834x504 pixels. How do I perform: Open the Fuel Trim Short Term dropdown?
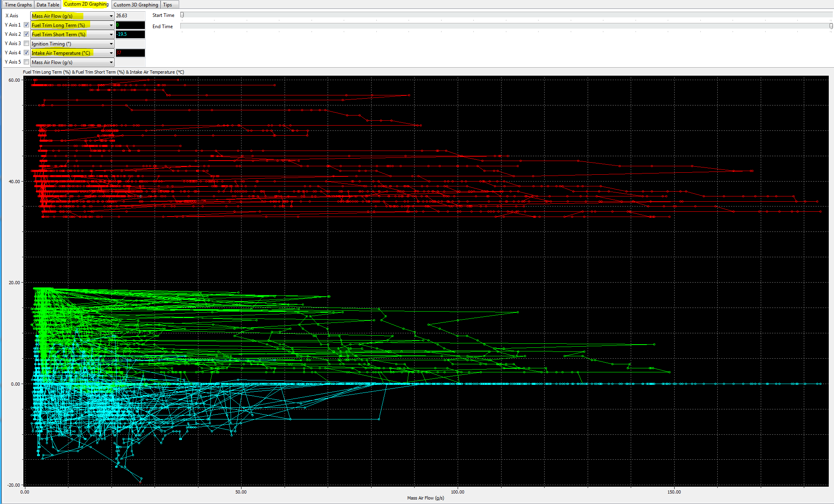72,35
